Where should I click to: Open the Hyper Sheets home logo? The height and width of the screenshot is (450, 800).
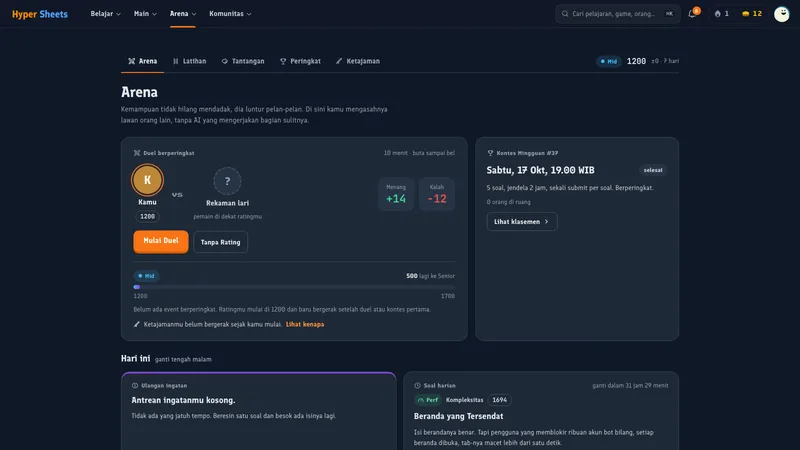[x=40, y=14]
